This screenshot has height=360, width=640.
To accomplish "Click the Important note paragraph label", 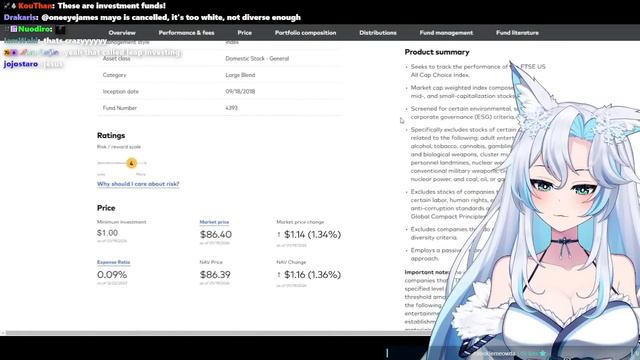I will (x=427, y=272).
